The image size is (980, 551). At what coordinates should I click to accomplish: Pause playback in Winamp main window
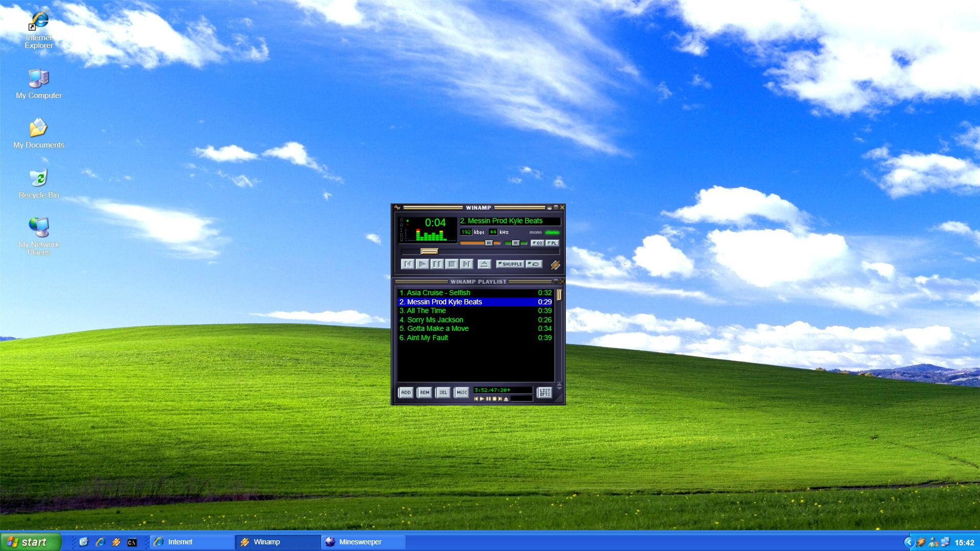pyautogui.click(x=437, y=264)
